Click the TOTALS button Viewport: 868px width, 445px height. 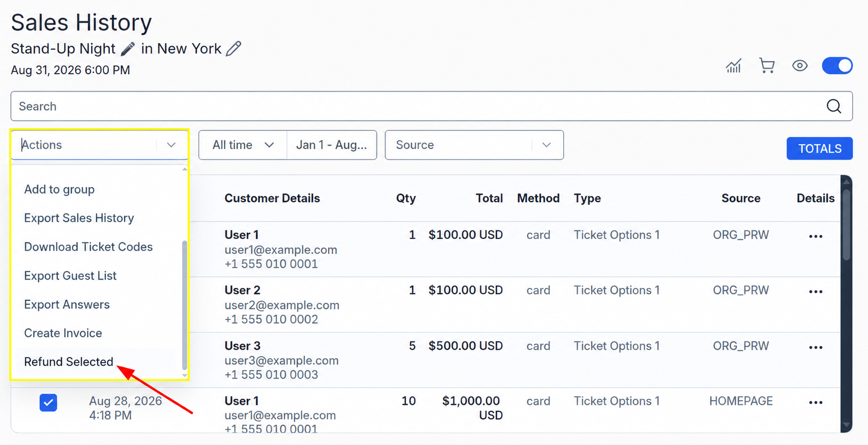(x=819, y=148)
